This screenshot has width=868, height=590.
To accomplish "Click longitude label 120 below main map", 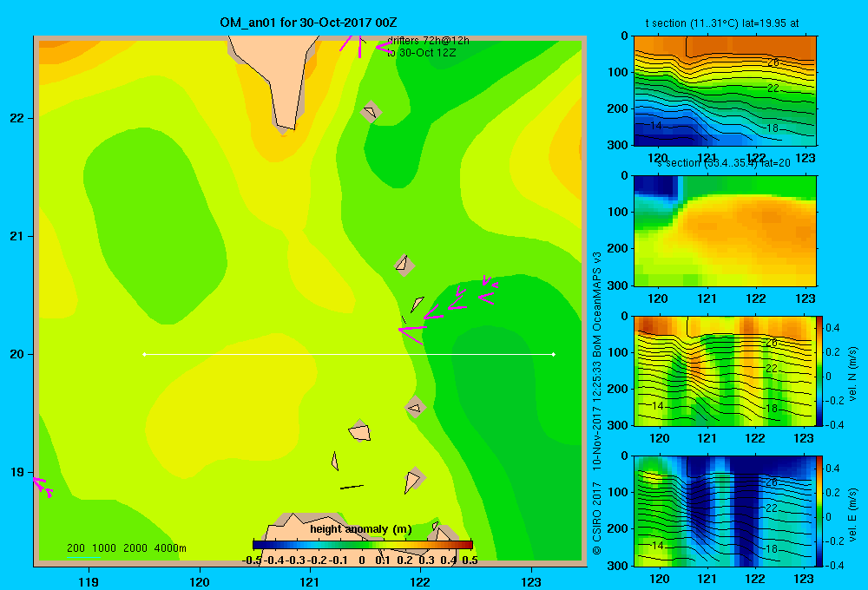I will click(200, 581).
